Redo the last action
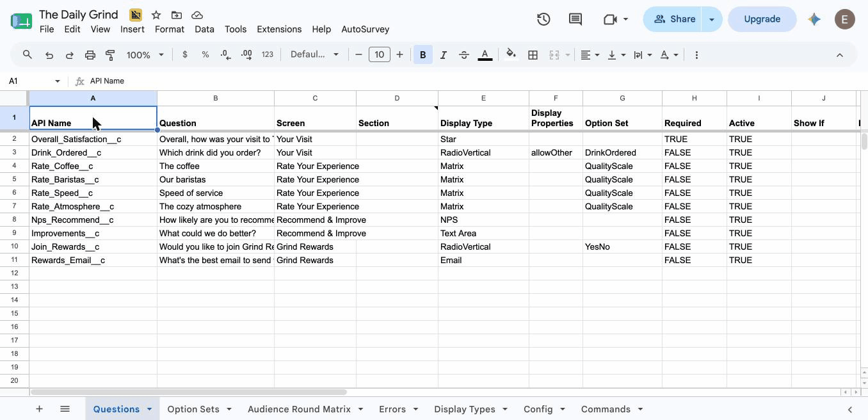The width and height of the screenshot is (868, 420). tap(70, 55)
